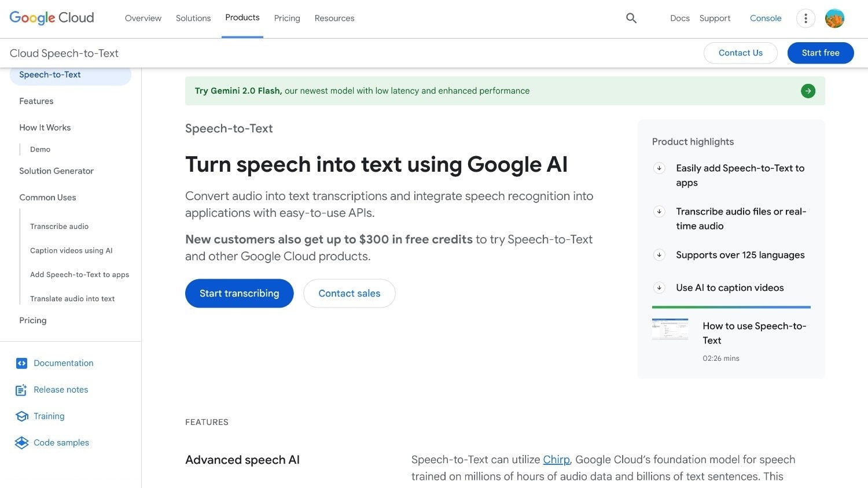Click the Contact sales button
Screen dimensions: 868x488
coord(350,294)
